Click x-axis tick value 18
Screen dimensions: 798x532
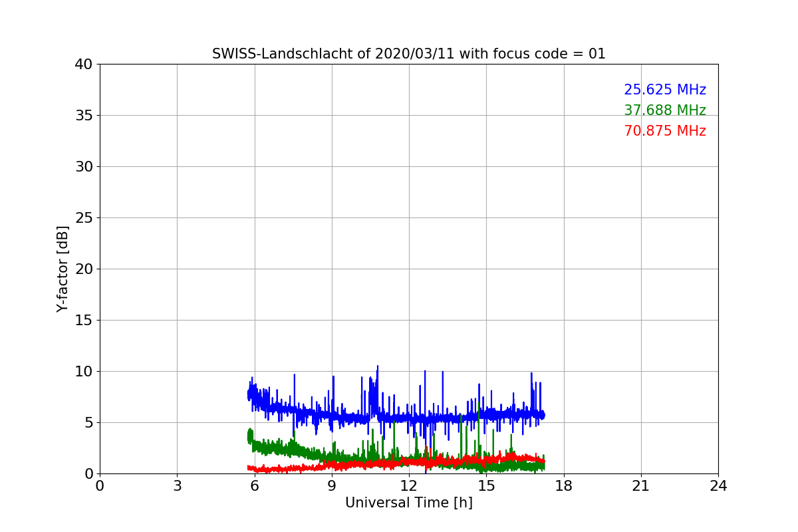(x=564, y=486)
